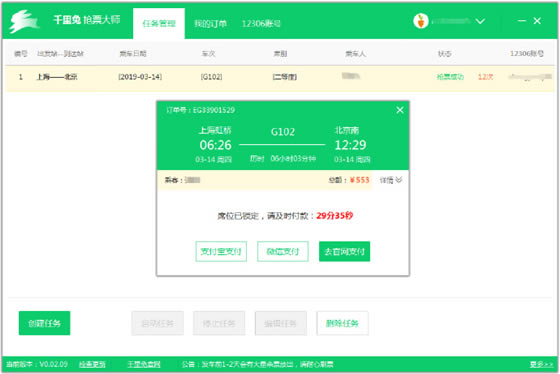This screenshot has height=374, width=560.
Task: Open 千里兔官网 link
Action: (144, 364)
